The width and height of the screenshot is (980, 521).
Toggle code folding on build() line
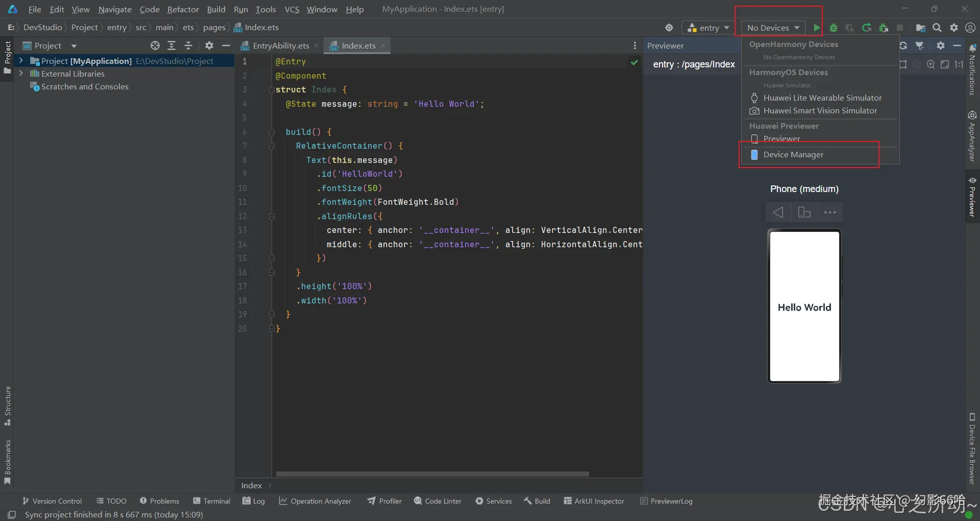[272, 132]
